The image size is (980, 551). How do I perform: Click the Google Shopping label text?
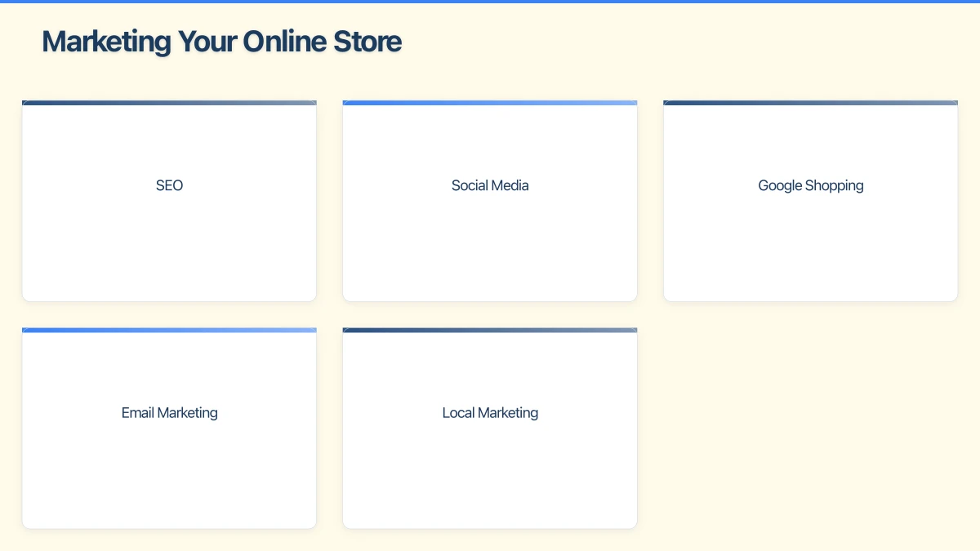(x=810, y=185)
